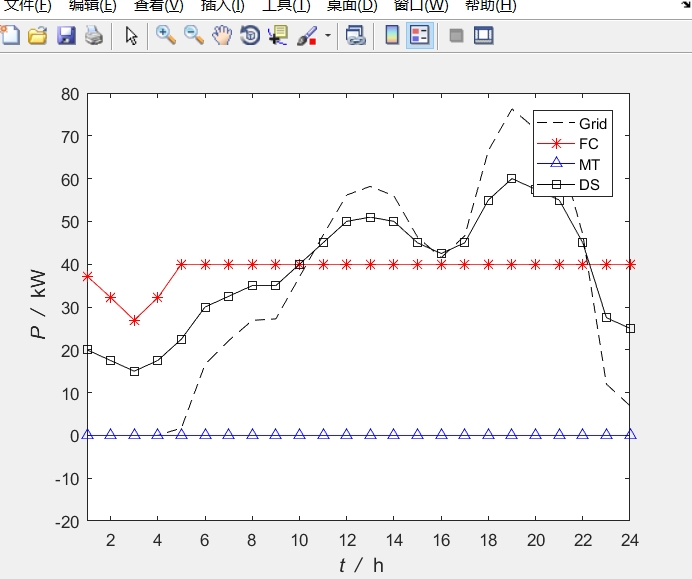The image size is (692, 579).
Task: Select the Pan hand tool
Action: coord(222,35)
